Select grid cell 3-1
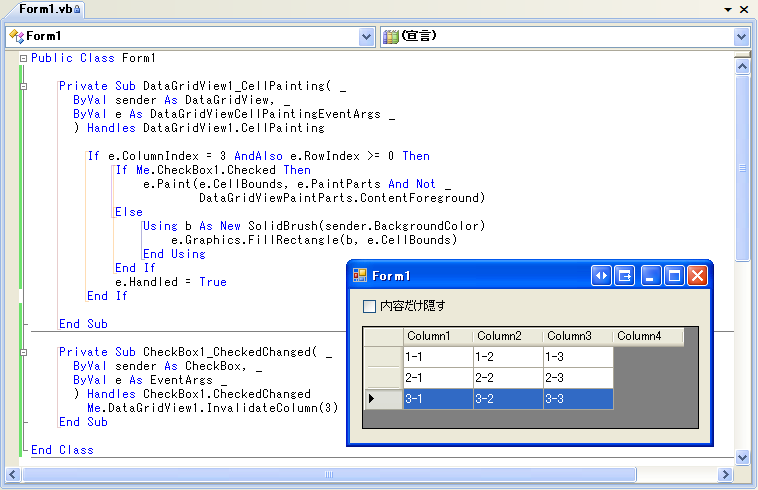 (x=438, y=399)
